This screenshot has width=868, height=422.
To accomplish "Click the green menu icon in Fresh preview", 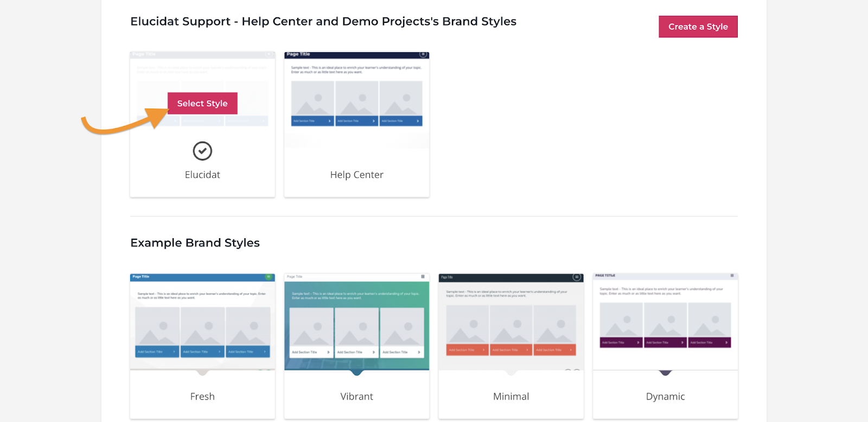I will click(268, 277).
